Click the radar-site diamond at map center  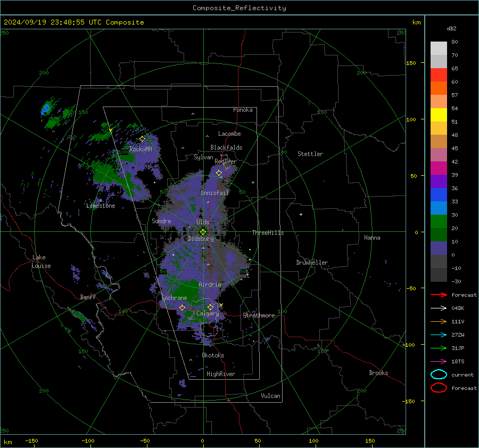coord(203,232)
